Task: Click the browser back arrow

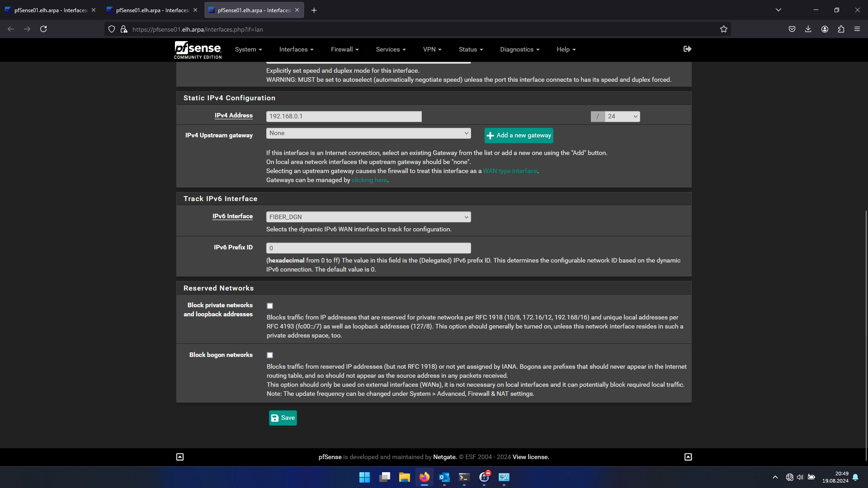Action: (x=11, y=29)
